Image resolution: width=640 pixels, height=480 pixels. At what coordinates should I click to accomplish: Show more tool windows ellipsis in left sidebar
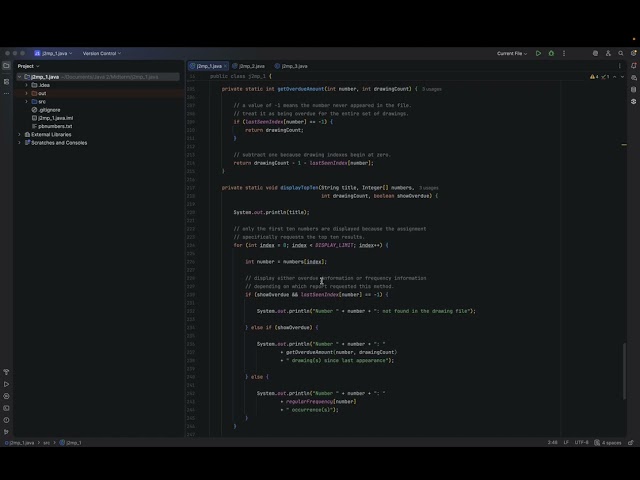pos(6,93)
